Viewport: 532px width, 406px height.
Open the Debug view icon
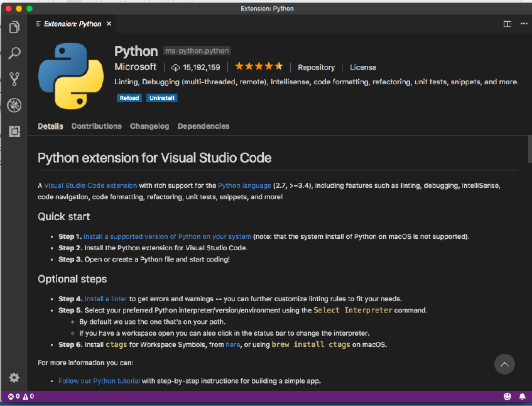point(14,105)
